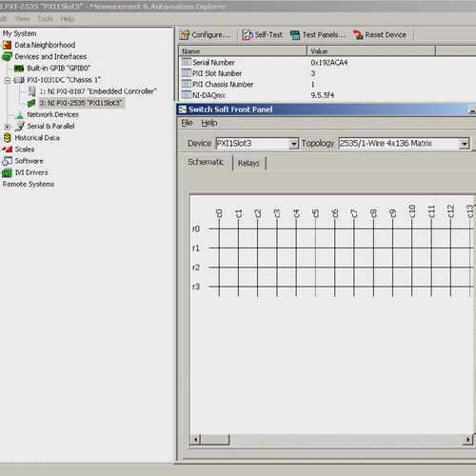Open the Help menu in Soft Front Panel
Image resolution: width=476 pixels, height=476 pixels.
coord(209,123)
